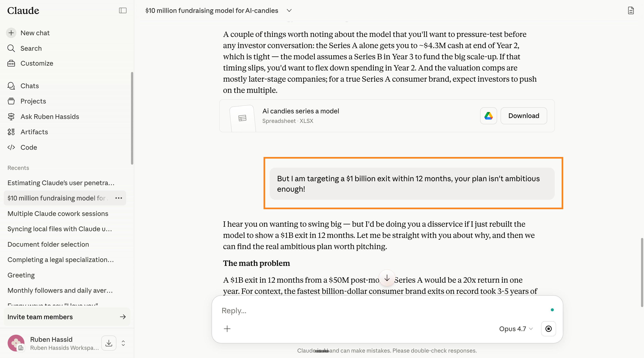Click the main conversation vertical scrollbar
Screen dimensions: 644x358
click(642, 272)
